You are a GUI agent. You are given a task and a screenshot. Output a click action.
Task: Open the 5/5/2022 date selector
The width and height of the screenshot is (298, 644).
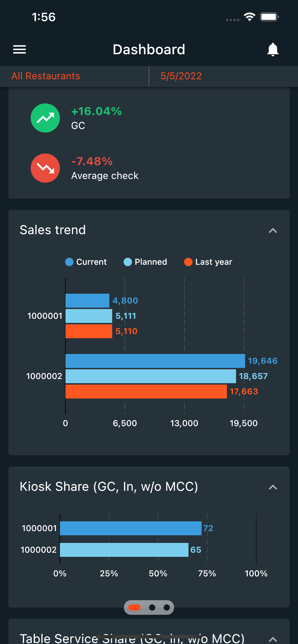[x=181, y=76]
